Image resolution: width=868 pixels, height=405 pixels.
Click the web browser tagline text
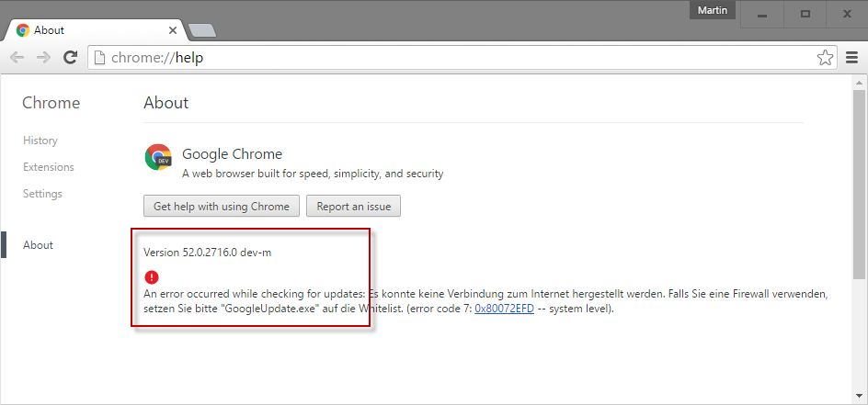(x=313, y=174)
